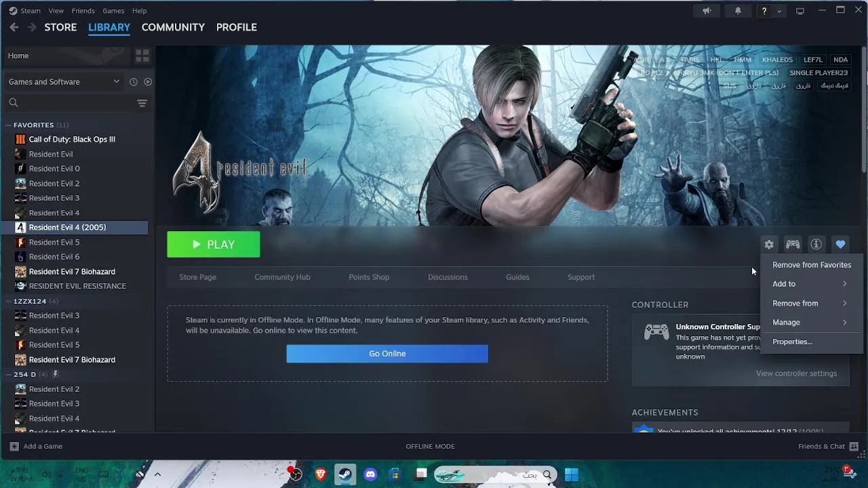868x488 pixels.
Task: Click the Resident Evil 6 game icon
Action: tap(20, 257)
